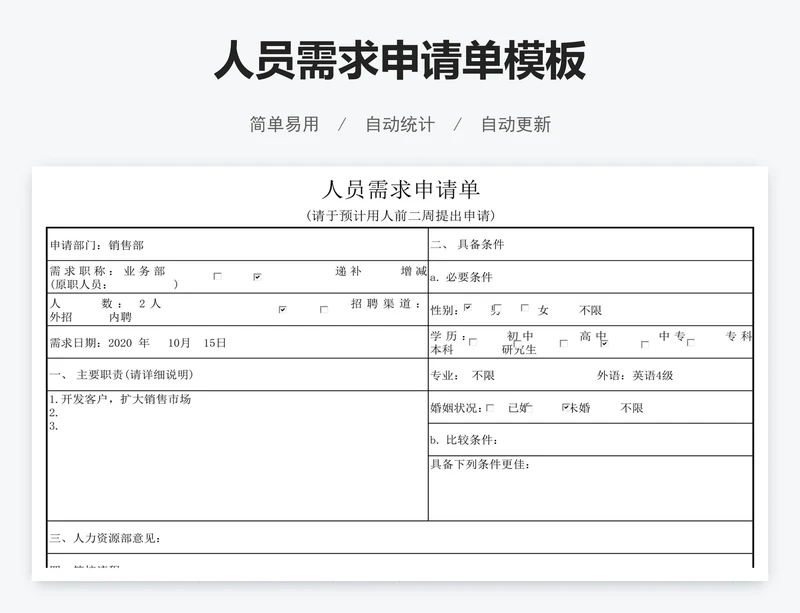The image size is (800, 613).
Task: Click the 简单易用 subtitle text
Action: coord(284,125)
